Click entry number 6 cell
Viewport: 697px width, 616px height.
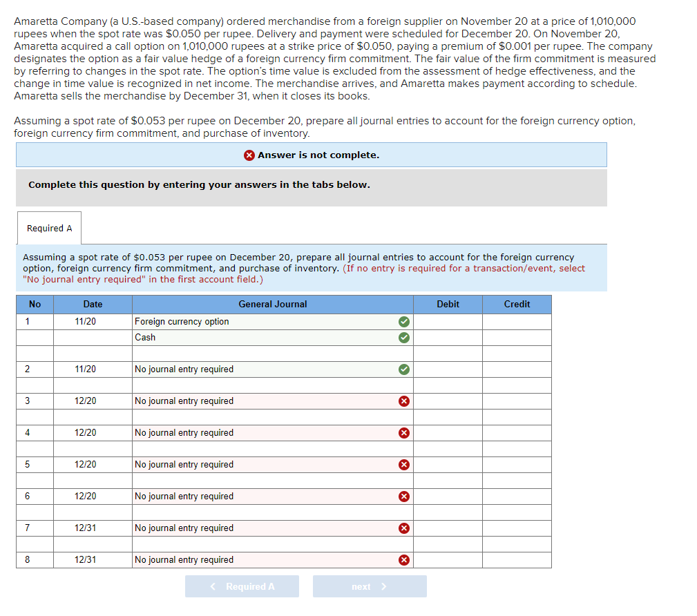(x=35, y=497)
